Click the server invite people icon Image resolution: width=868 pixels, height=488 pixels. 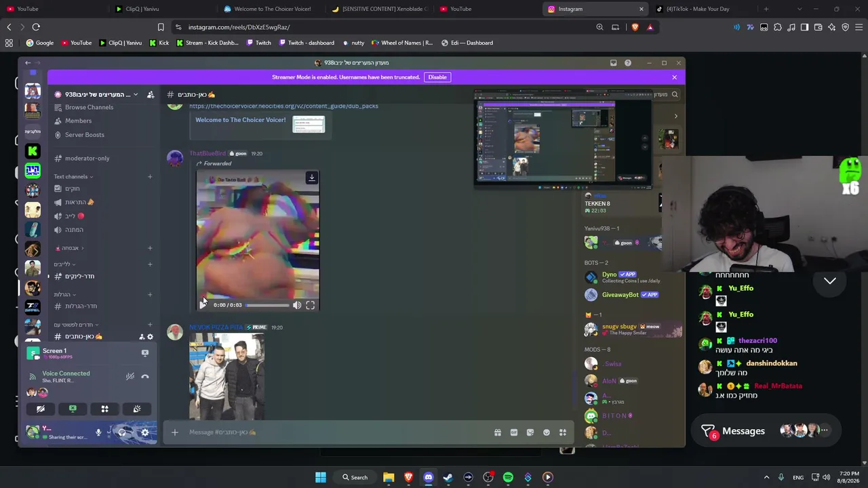coord(151,95)
